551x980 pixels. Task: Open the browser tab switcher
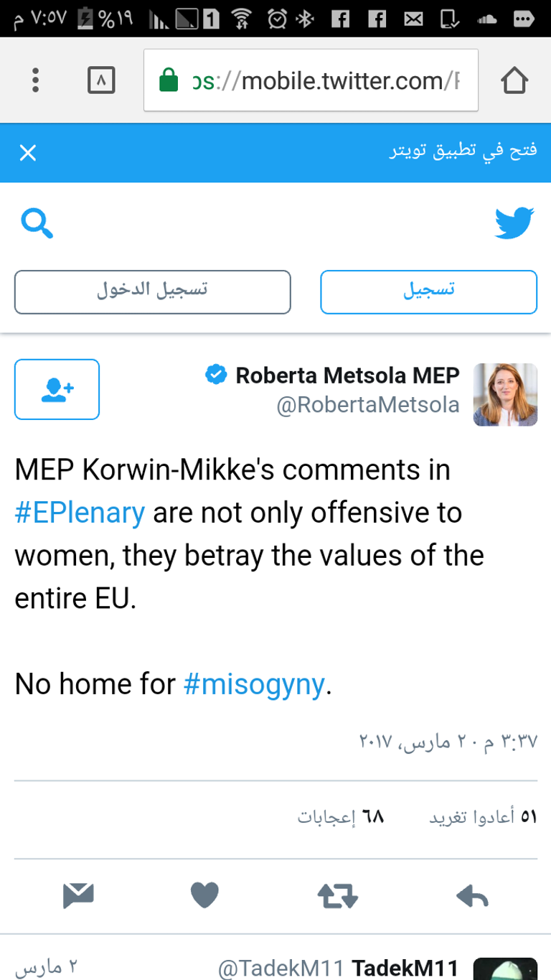(101, 80)
